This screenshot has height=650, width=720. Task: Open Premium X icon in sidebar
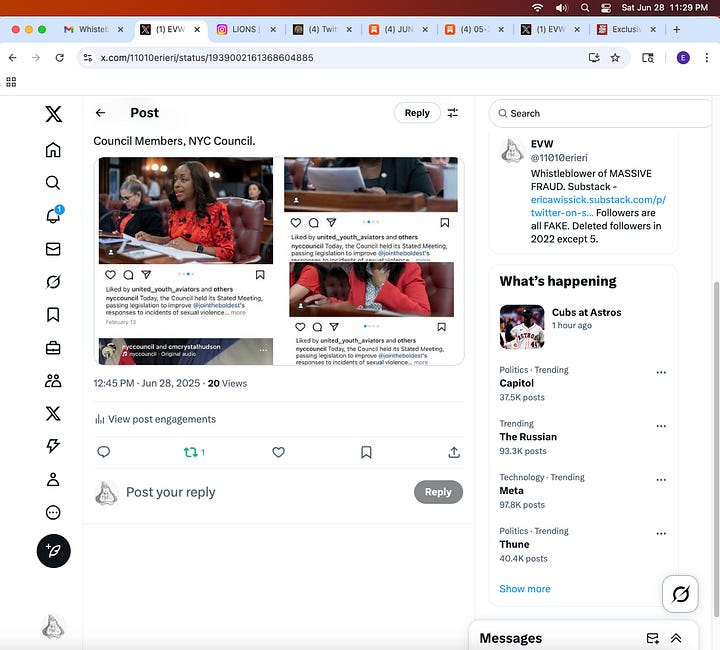tap(53, 414)
